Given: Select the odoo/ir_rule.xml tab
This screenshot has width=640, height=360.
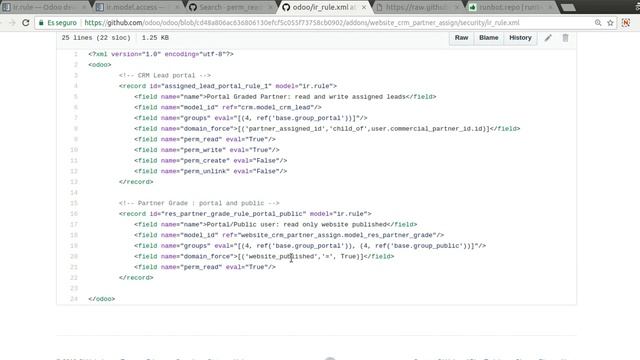Looking at the screenshot, I should click(x=324, y=7).
